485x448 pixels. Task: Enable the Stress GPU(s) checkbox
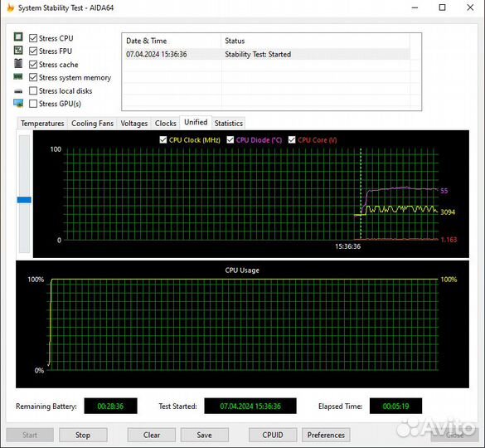point(33,104)
